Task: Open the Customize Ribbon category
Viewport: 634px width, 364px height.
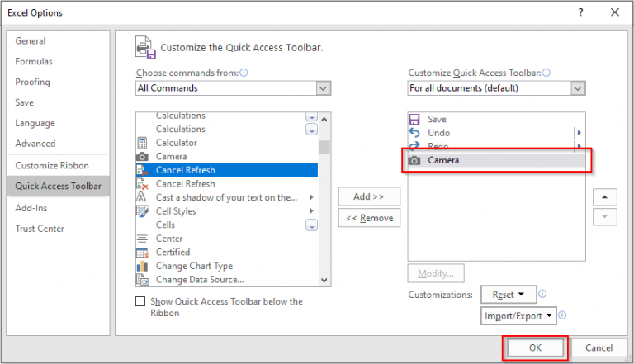Action: [52, 166]
